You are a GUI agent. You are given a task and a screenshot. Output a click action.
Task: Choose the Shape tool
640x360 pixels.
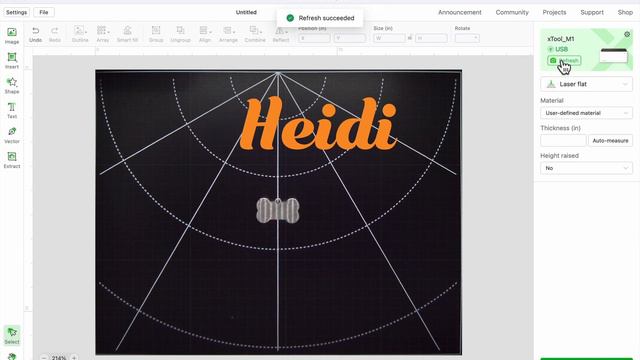(x=12, y=85)
